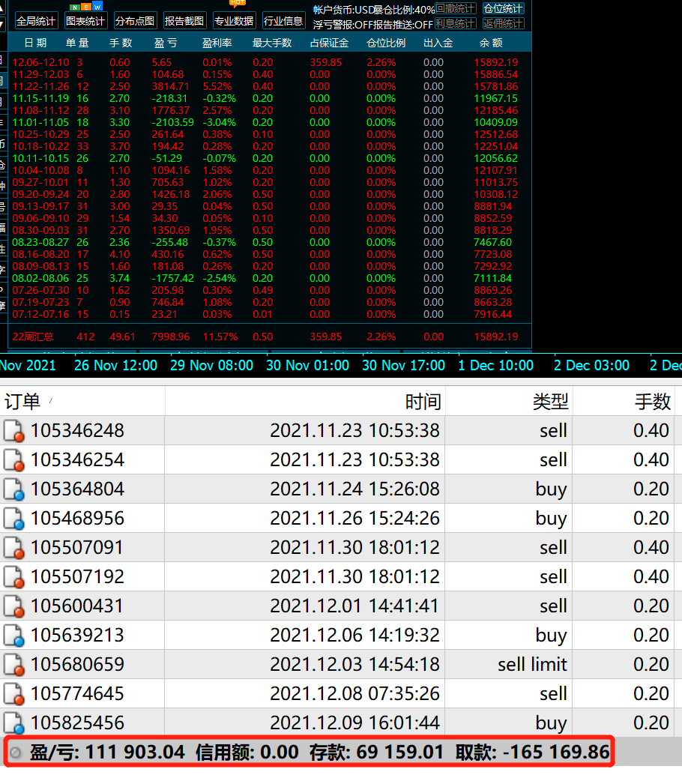Select the 11.01-11.05 weekly row

269,122
